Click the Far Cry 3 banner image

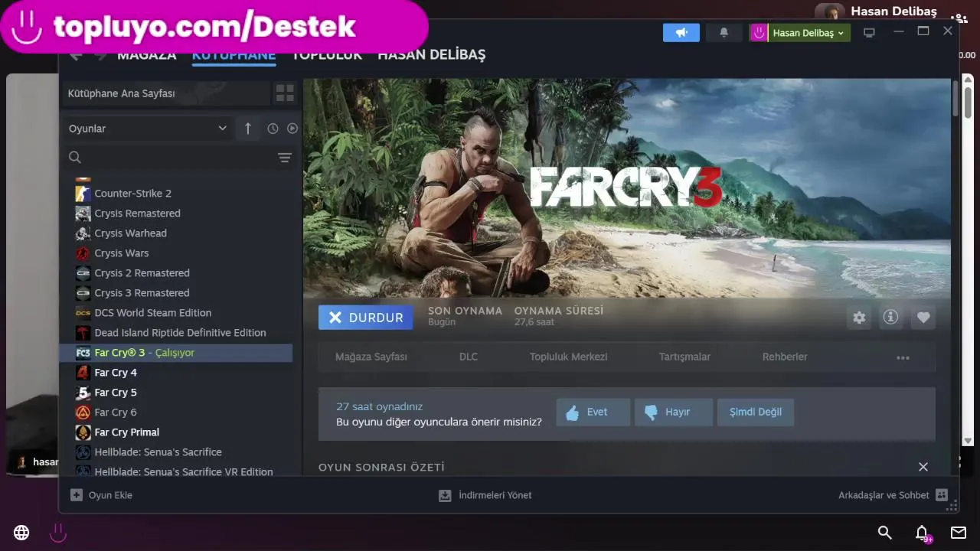coord(627,187)
